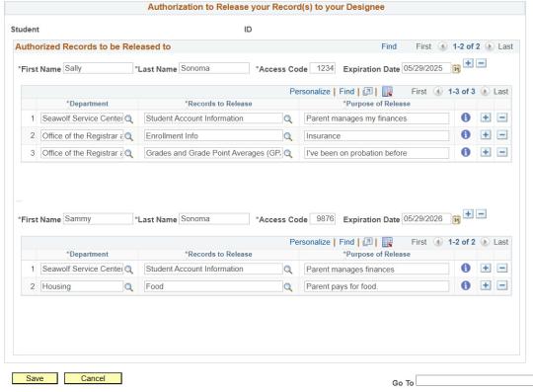Viewport: 533px width, 392px height.
Task: View all rows in Sally's grid
Action: pyautogui.click(x=367, y=92)
